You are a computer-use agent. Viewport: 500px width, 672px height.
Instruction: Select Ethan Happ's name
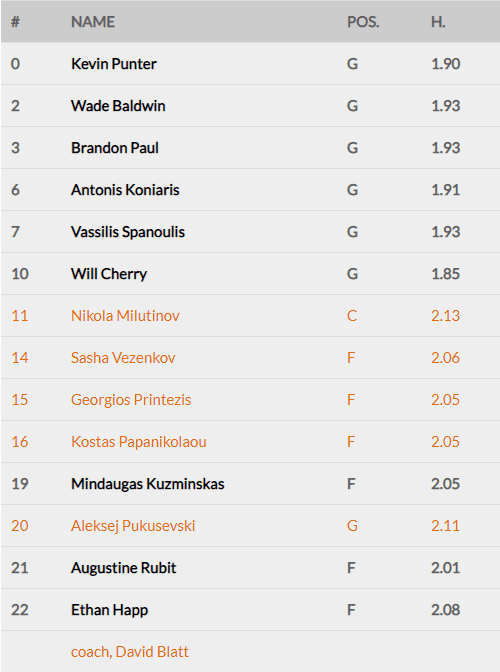point(109,610)
